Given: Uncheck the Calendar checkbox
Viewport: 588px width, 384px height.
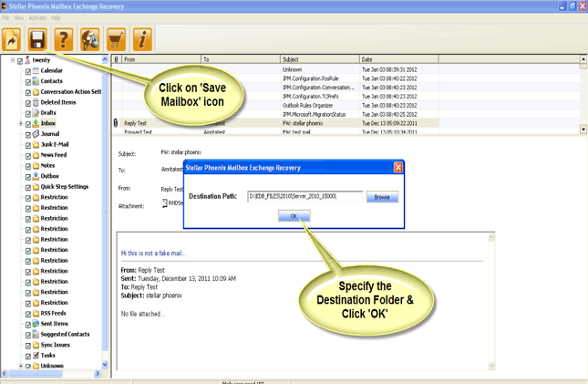Looking at the screenshot, I should [28, 71].
